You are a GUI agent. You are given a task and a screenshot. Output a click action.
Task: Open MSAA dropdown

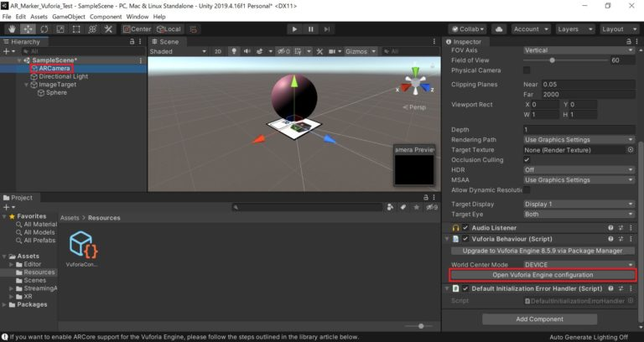click(579, 180)
